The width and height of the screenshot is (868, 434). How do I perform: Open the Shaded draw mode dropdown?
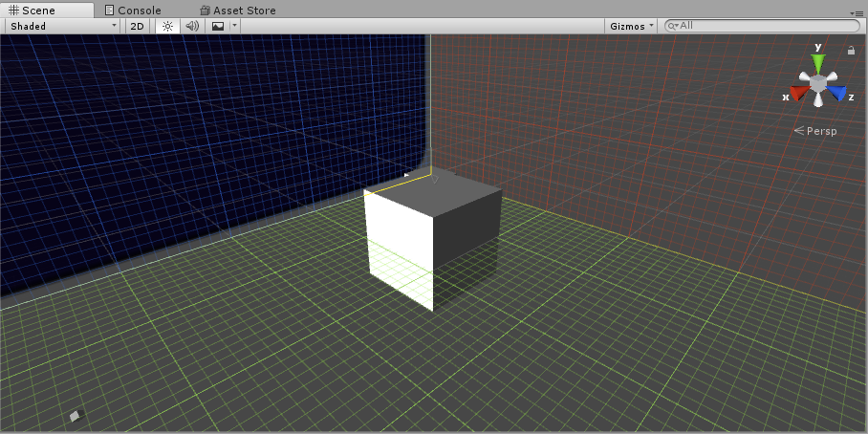(62, 26)
